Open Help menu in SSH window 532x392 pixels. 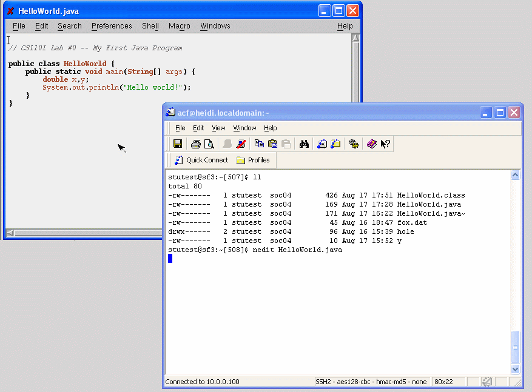point(271,128)
